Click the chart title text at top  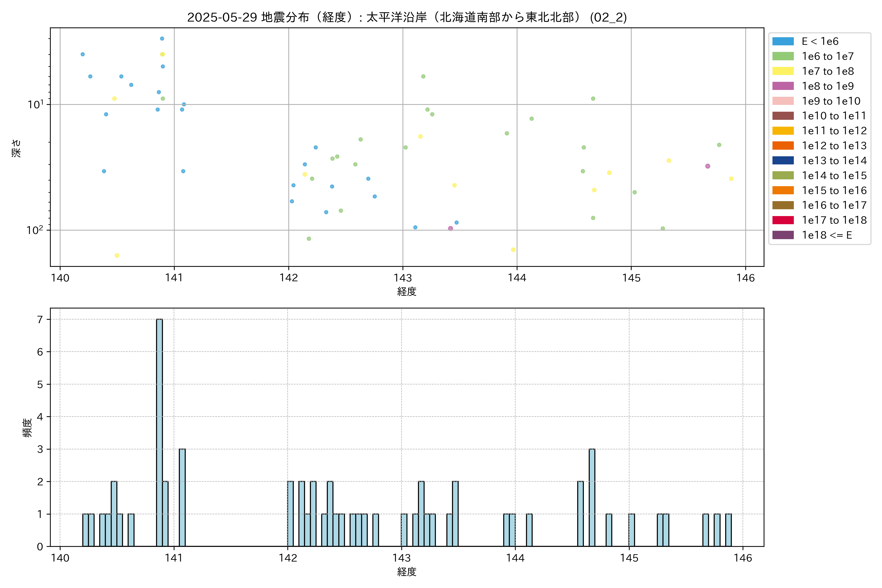pyautogui.click(x=407, y=17)
